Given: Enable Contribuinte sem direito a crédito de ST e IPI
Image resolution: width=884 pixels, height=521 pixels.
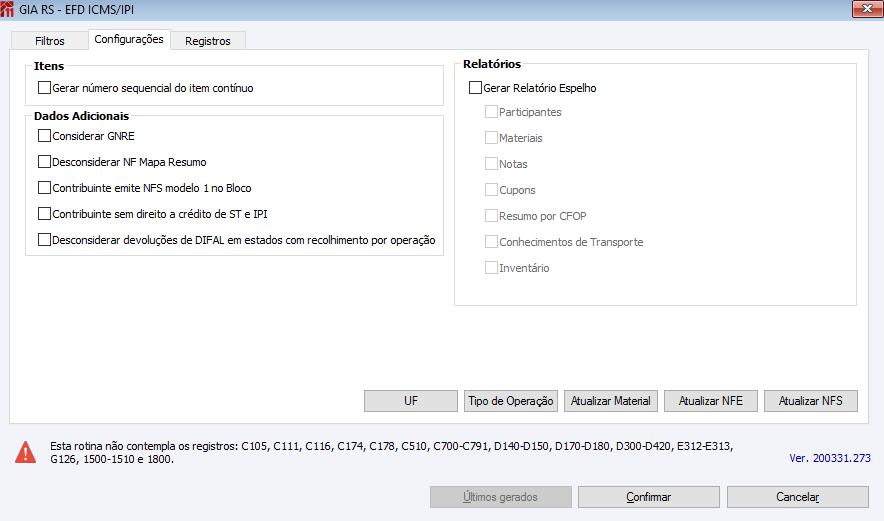Looking at the screenshot, I should (x=44, y=214).
